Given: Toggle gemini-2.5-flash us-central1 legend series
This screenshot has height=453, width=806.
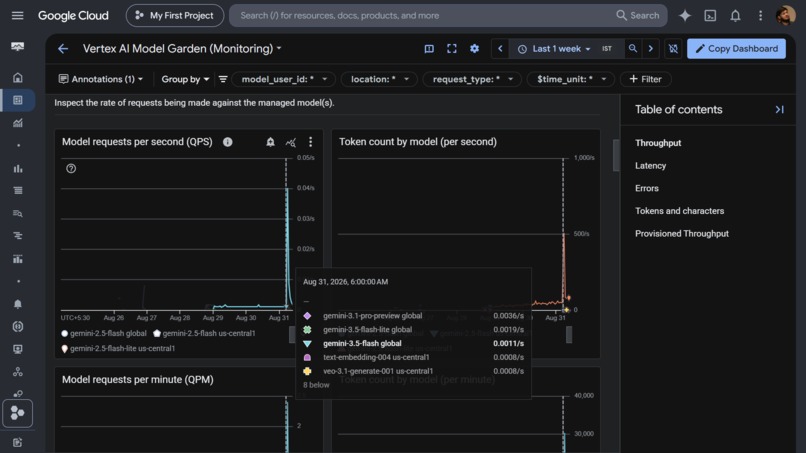Looking at the screenshot, I should point(204,333).
